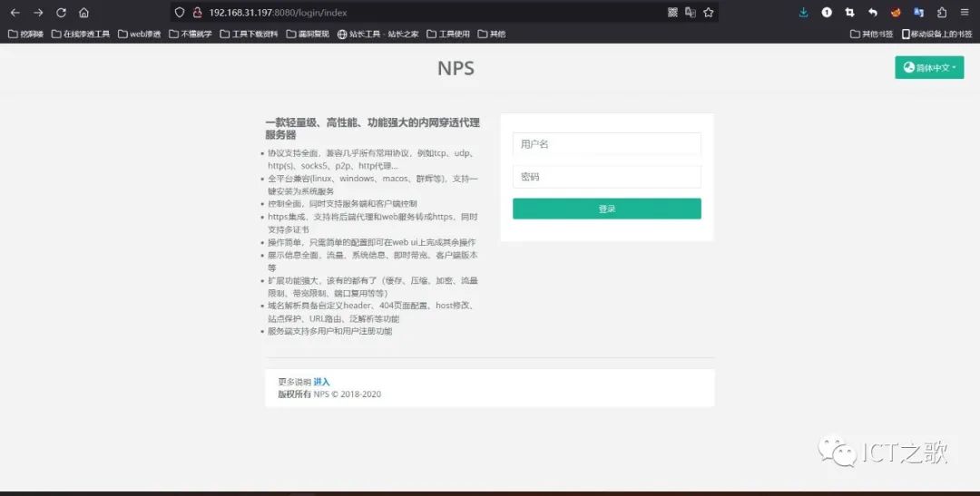Open the blue translate extension
Image resolution: width=980 pixels, height=496 pixels.
pos(918,13)
